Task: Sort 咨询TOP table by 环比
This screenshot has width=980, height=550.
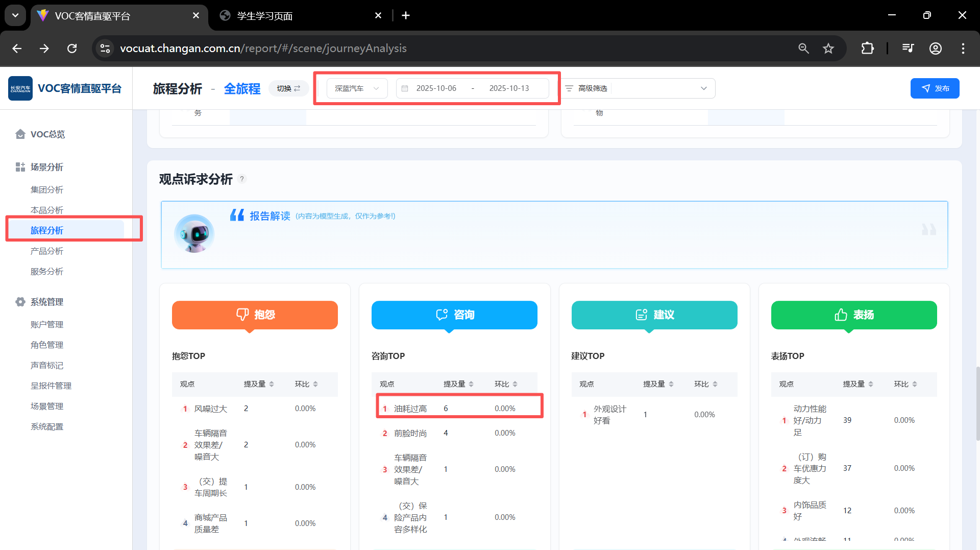Action: click(x=515, y=384)
